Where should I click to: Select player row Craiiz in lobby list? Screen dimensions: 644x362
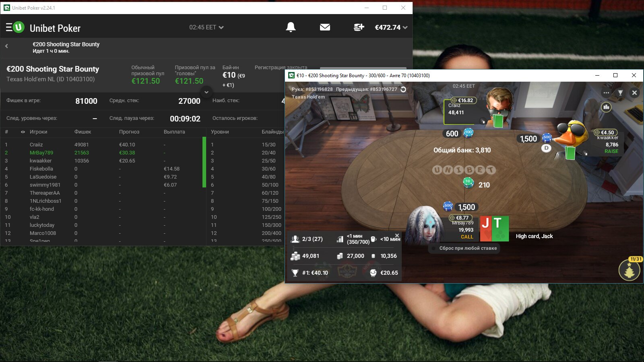pyautogui.click(x=103, y=144)
